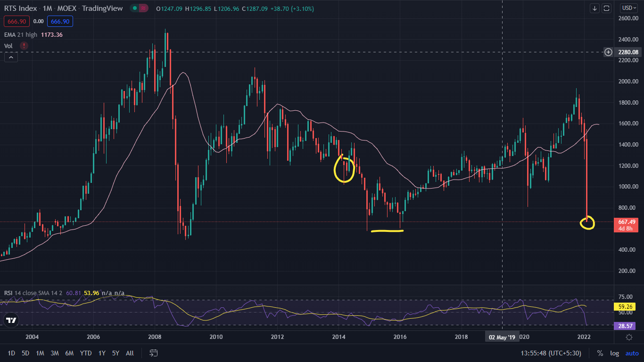Collapse the indicator legend with chevron

[11, 58]
